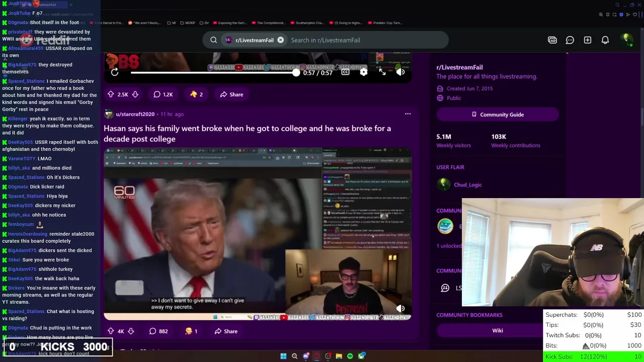The height and width of the screenshot is (362, 644).
Task: Click the Chud_Logic user flair
Action: coord(467,185)
